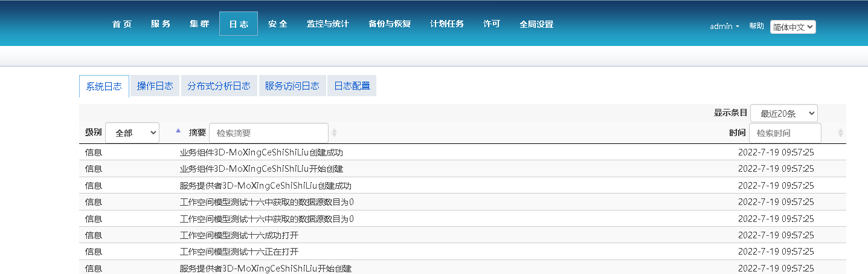Sort by level using the blue up arrow
The image size is (868, 274).
[x=178, y=131]
